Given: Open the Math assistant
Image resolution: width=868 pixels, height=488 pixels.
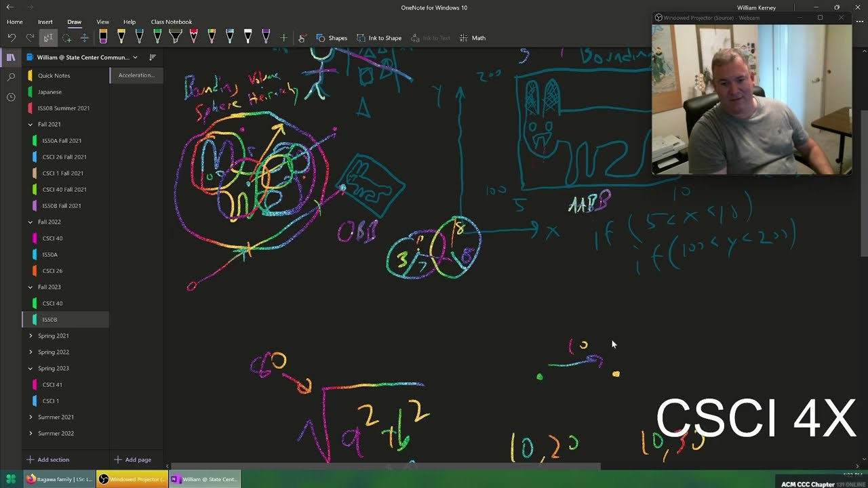Looking at the screenshot, I should pyautogui.click(x=473, y=38).
